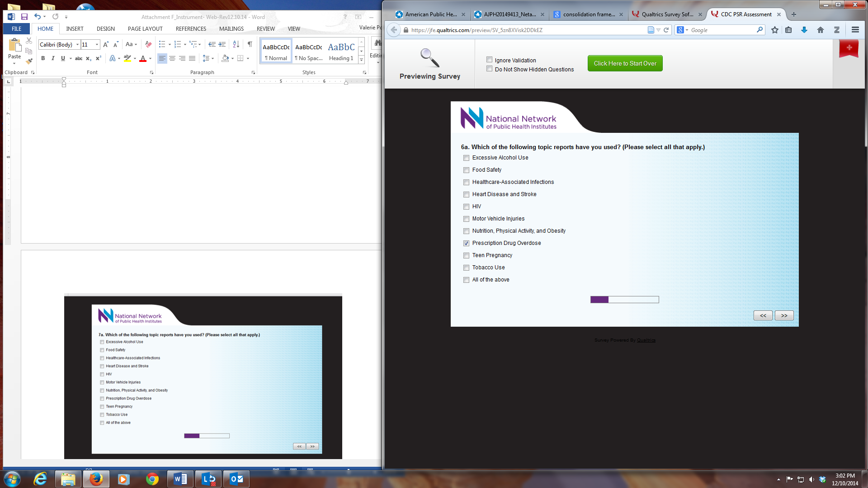
Task: Click the Show/Hide paragraph marks icon
Action: pos(250,44)
